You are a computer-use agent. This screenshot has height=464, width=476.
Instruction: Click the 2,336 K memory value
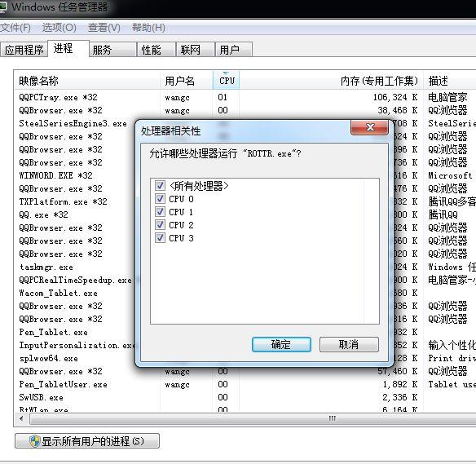point(400,397)
